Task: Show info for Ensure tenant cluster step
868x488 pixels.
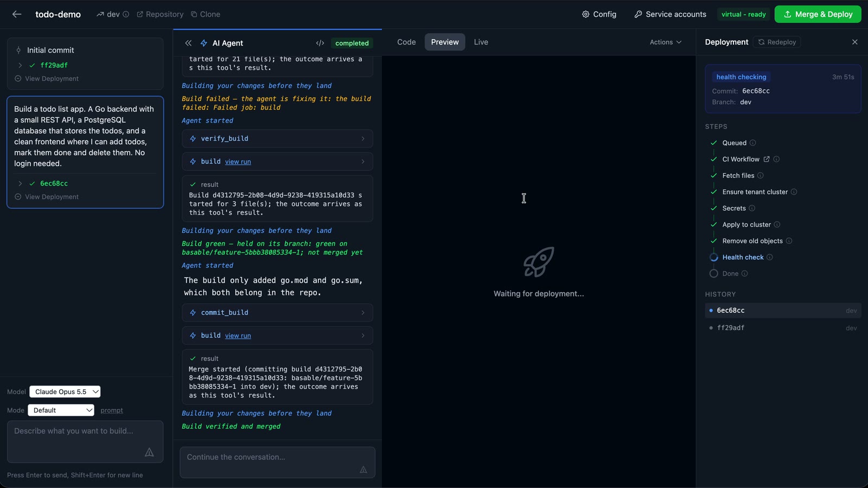Action: (794, 191)
